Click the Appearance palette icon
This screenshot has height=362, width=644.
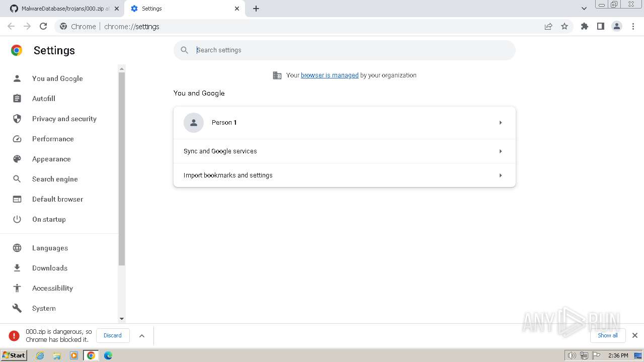coord(17,159)
